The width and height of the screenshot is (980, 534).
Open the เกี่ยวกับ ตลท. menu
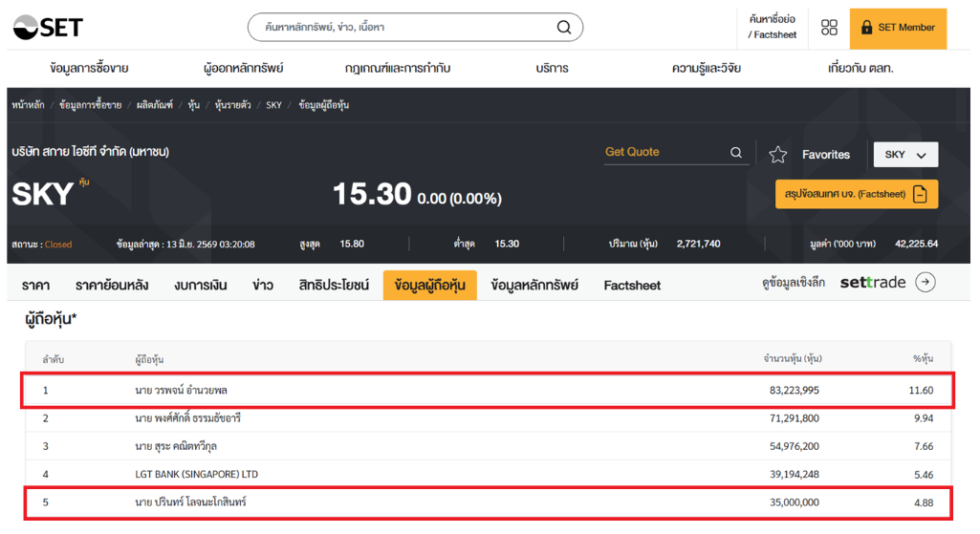[860, 68]
